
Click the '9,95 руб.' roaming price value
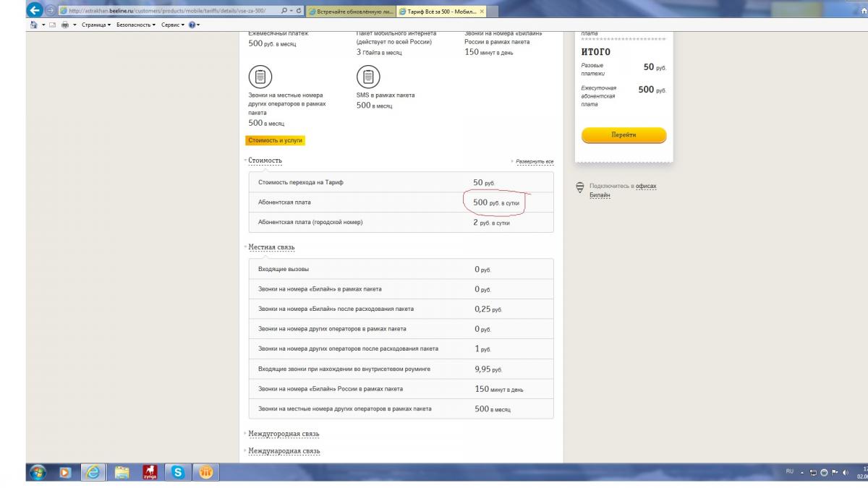point(488,369)
